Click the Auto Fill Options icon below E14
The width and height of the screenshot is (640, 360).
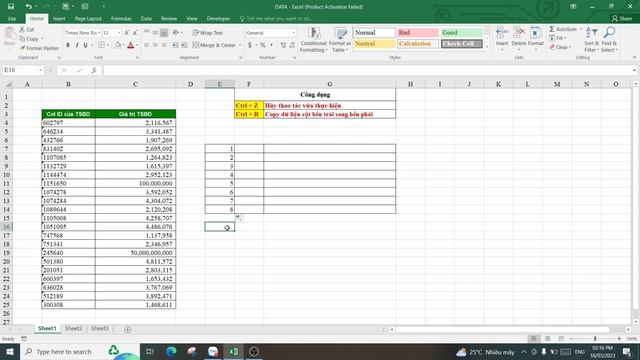(x=239, y=219)
